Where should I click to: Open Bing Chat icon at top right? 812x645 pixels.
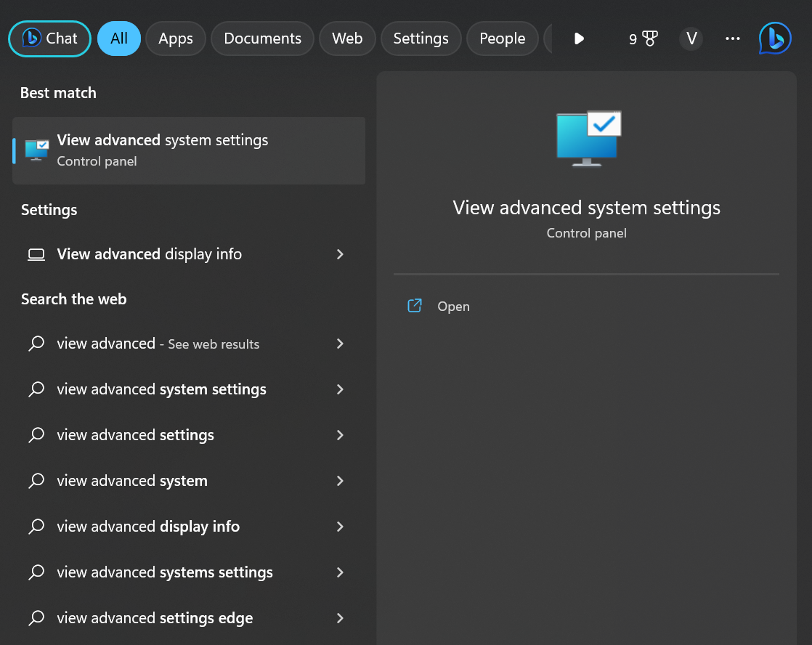pyautogui.click(x=775, y=38)
